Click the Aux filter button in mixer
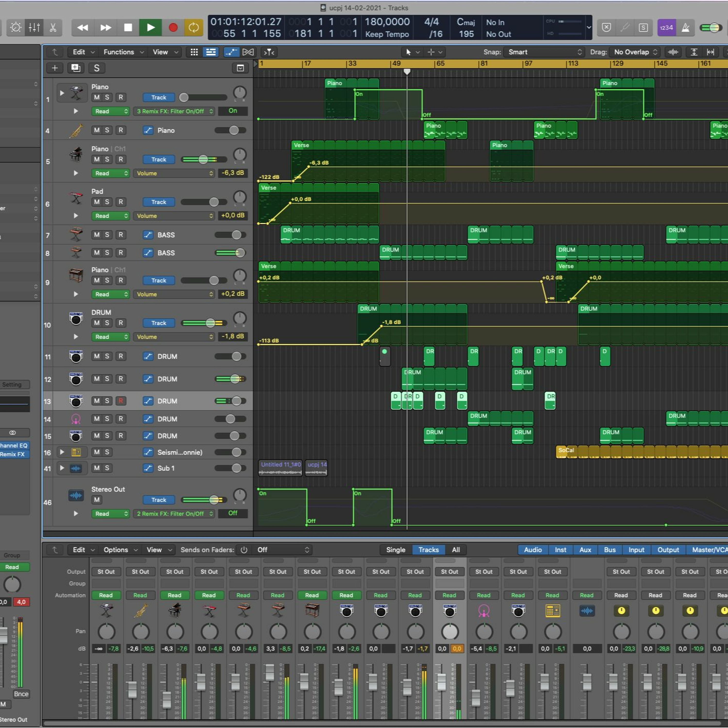 (x=585, y=550)
